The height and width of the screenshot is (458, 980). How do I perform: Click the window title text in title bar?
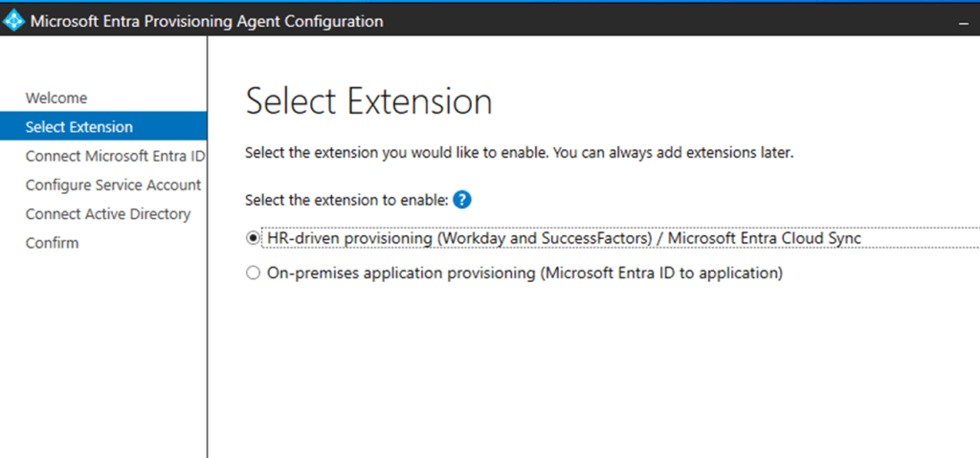coord(207,21)
